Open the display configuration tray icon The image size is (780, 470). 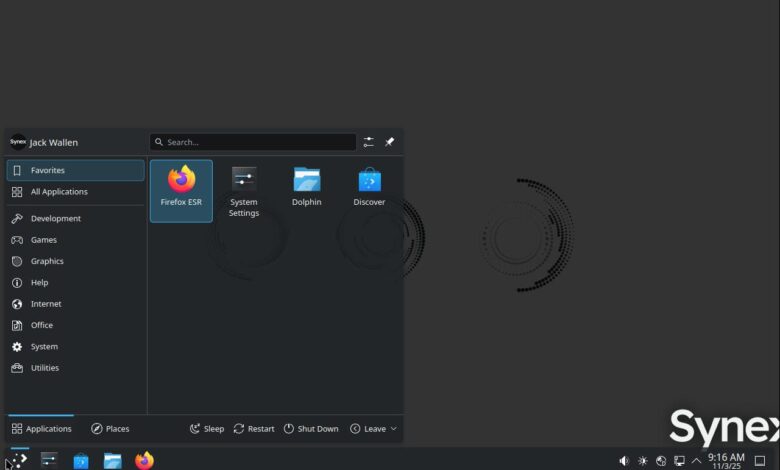tap(680, 461)
